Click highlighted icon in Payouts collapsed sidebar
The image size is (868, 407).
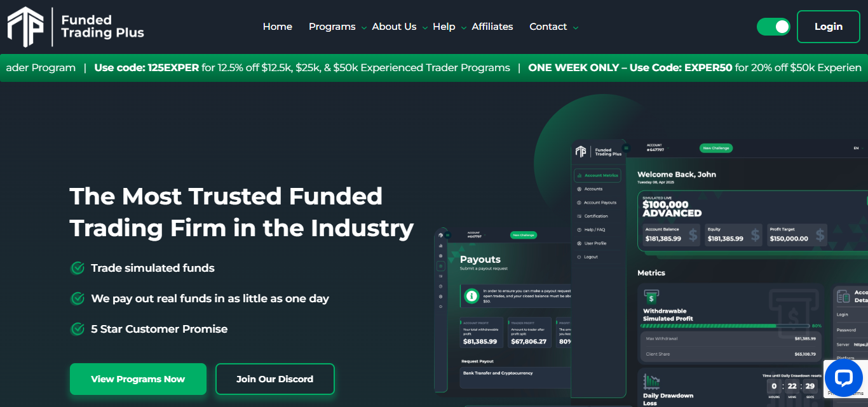tap(440, 266)
